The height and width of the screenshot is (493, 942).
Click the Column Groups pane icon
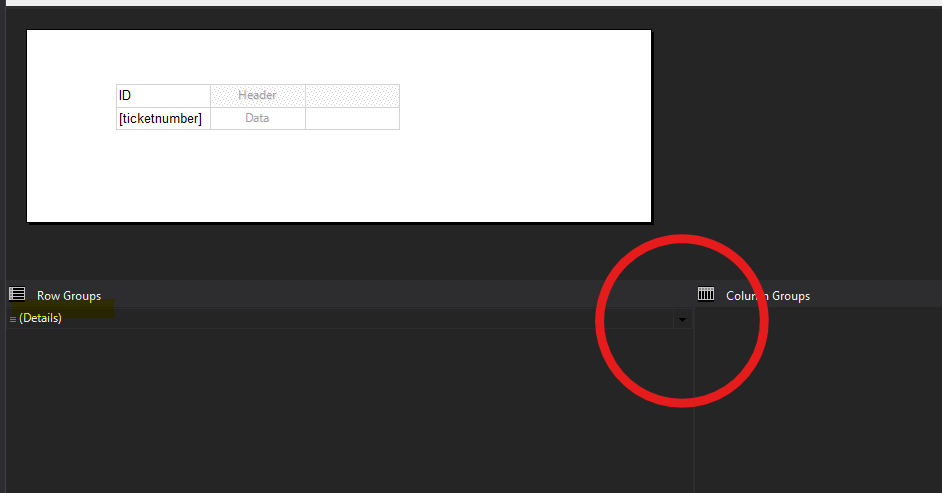[x=706, y=294]
